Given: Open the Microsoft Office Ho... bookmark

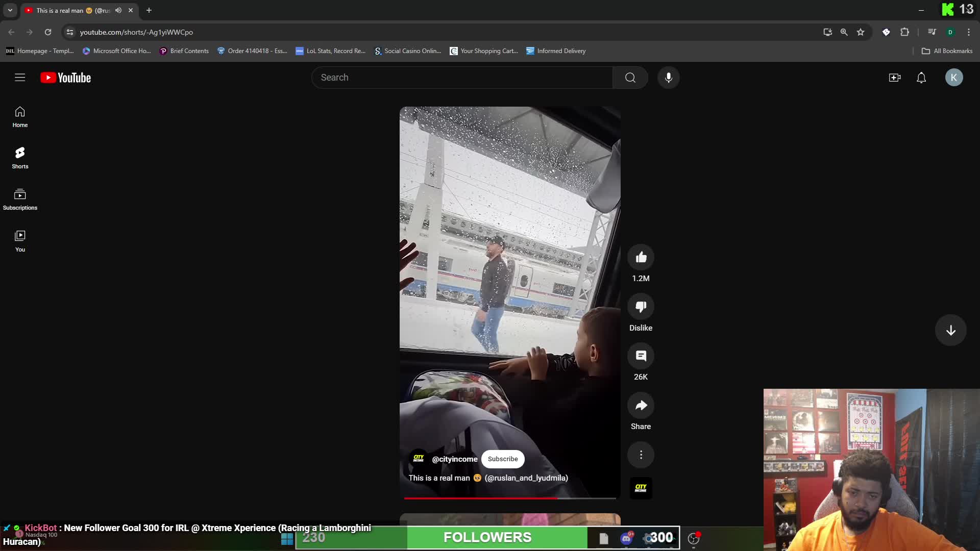Looking at the screenshot, I should (117, 51).
